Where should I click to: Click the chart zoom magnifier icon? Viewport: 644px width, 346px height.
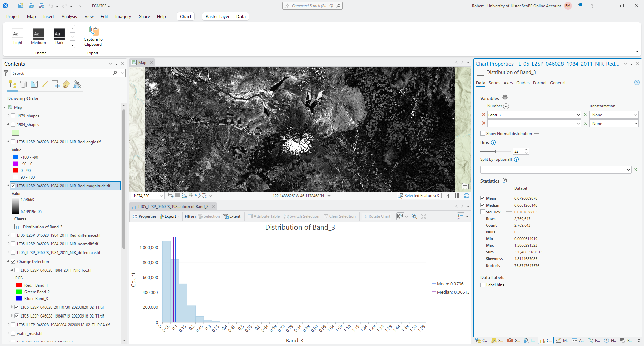[x=414, y=216]
